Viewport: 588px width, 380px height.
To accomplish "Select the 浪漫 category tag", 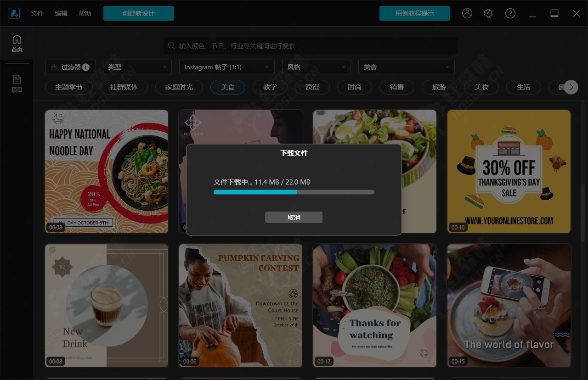I will [312, 87].
